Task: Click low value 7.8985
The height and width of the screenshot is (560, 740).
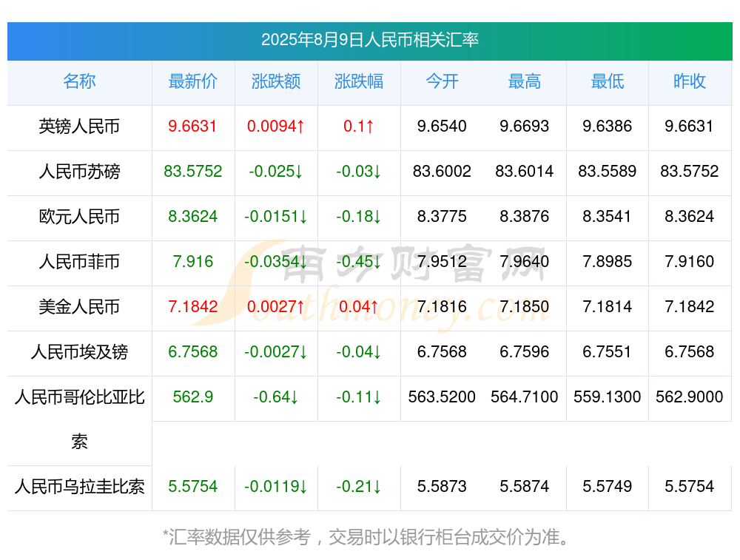Action: coord(608,261)
